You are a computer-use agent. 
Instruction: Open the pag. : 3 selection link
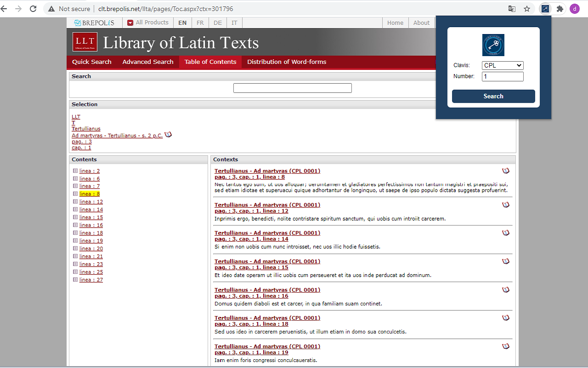(x=82, y=142)
